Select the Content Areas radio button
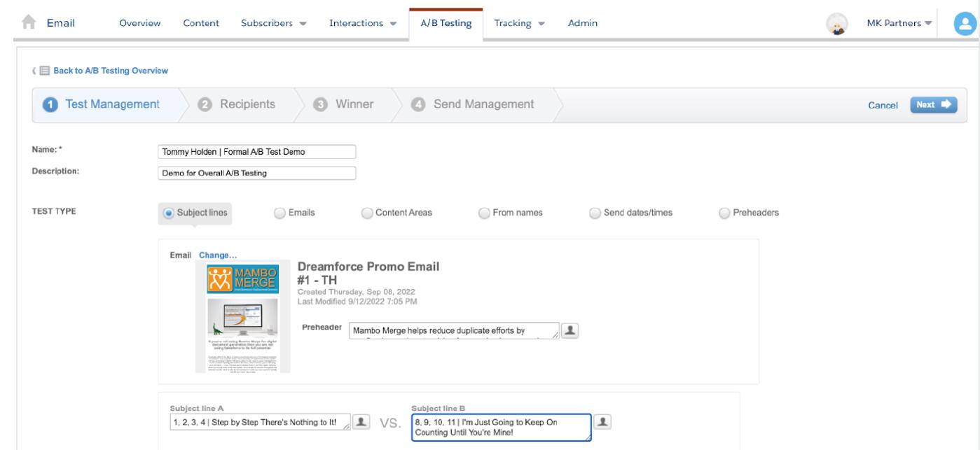Image resolution: width=980 pixels, height=450 pixels. [x=367, y=213]
